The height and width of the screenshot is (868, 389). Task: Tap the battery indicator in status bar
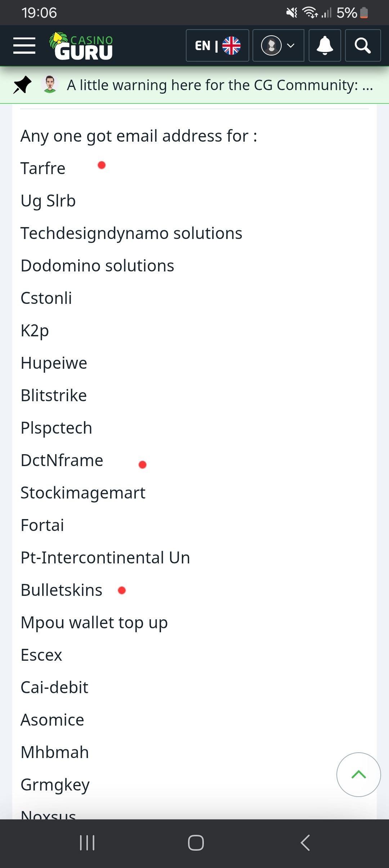tap(364, 13)
